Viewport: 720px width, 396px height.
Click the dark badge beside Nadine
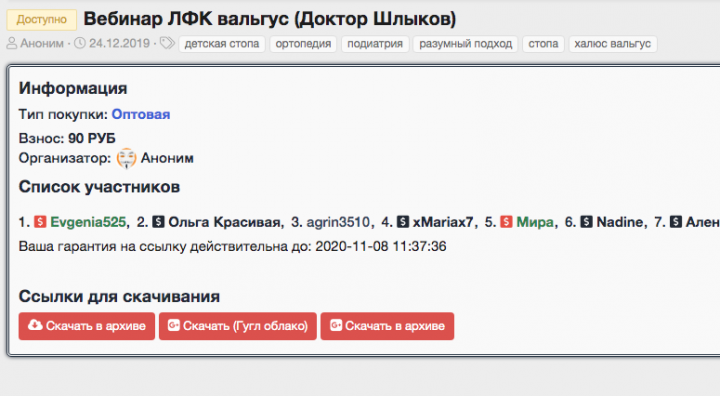586,222
